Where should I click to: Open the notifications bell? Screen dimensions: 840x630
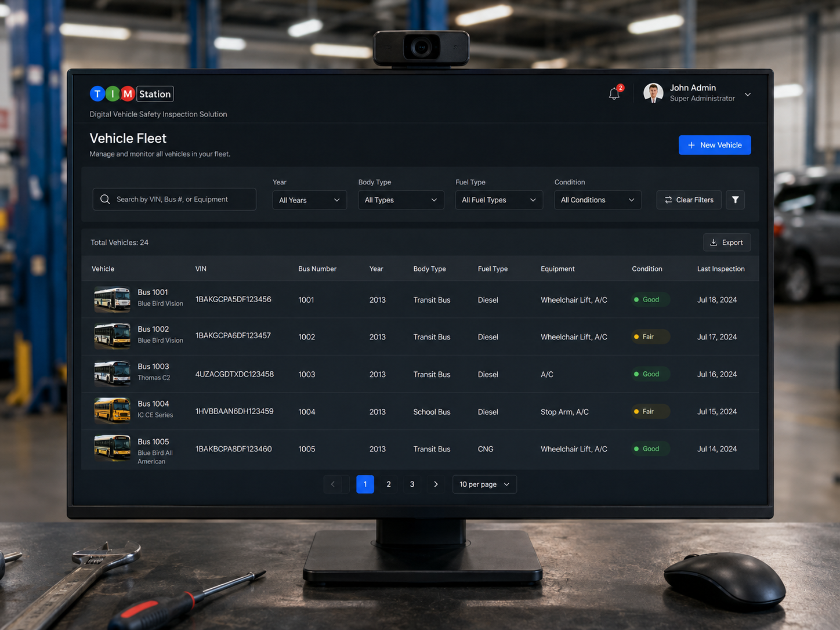(x=614, y=93)
